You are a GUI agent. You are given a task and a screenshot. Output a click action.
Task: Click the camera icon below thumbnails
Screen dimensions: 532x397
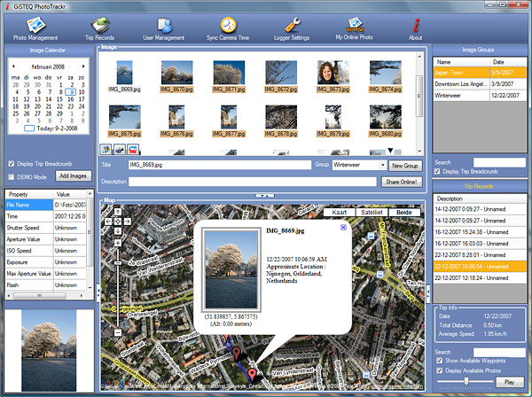coord(120,149)
